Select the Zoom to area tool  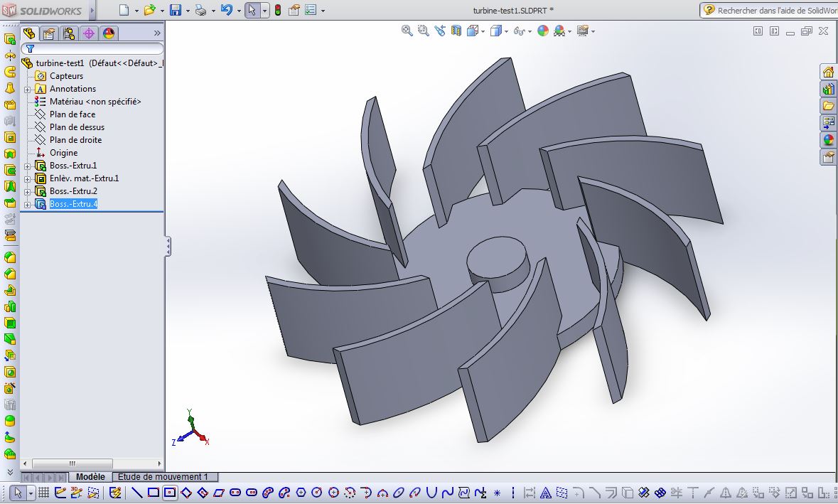tap(422, 31)
